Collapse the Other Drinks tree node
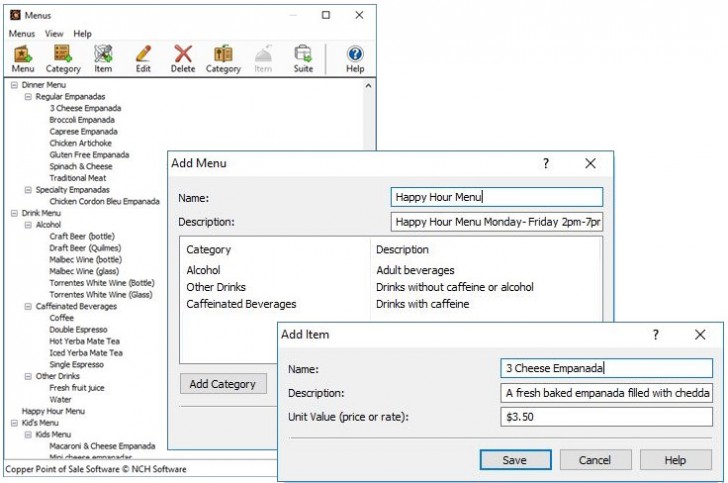This screenshot has width=728, height=483. [28, 376]
